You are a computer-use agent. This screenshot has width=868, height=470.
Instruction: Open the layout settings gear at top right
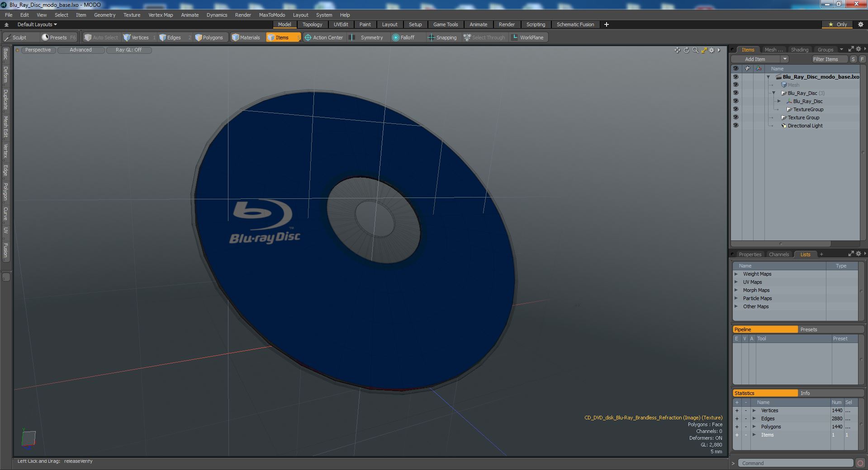tap(860, 24)
